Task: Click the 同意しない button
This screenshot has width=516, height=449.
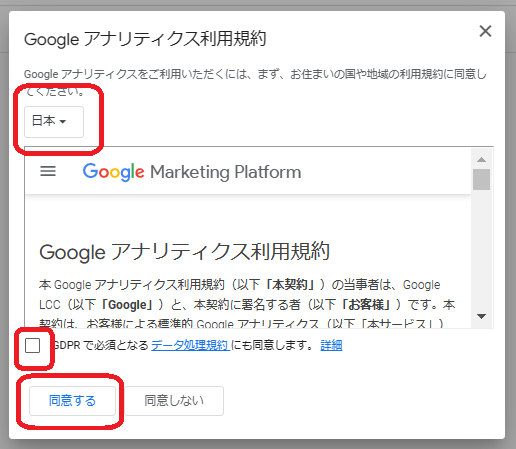Action: pyautogui.click(x=174, y=401)
